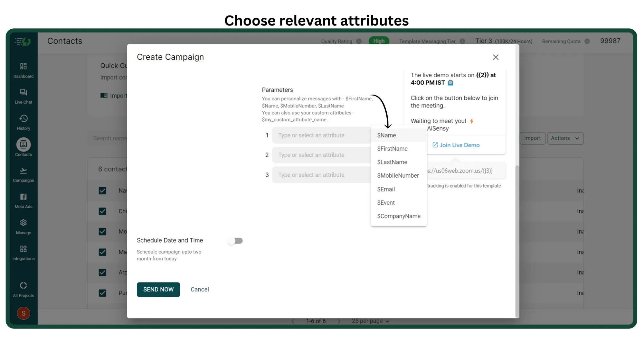Open History from the sidebar
644x362 pixels.
23,121
